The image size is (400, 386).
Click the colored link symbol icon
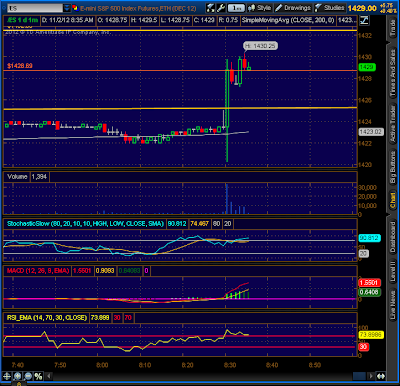coord(75,8)
